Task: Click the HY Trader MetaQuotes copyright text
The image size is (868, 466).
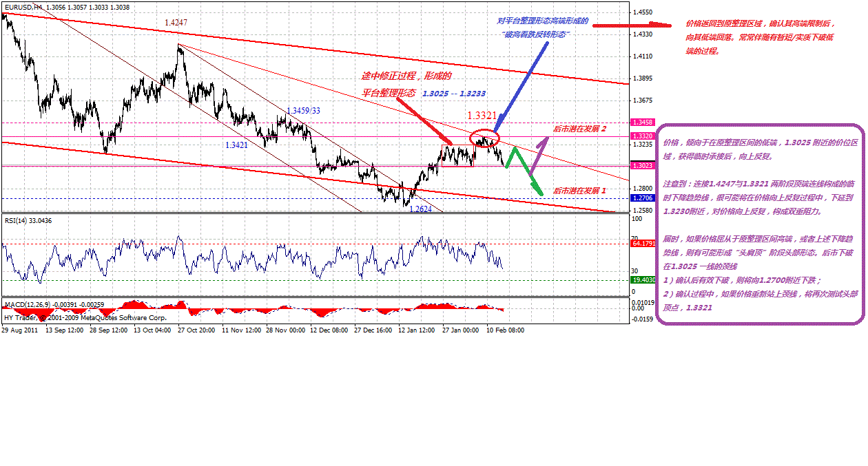Action: point(85,318)
